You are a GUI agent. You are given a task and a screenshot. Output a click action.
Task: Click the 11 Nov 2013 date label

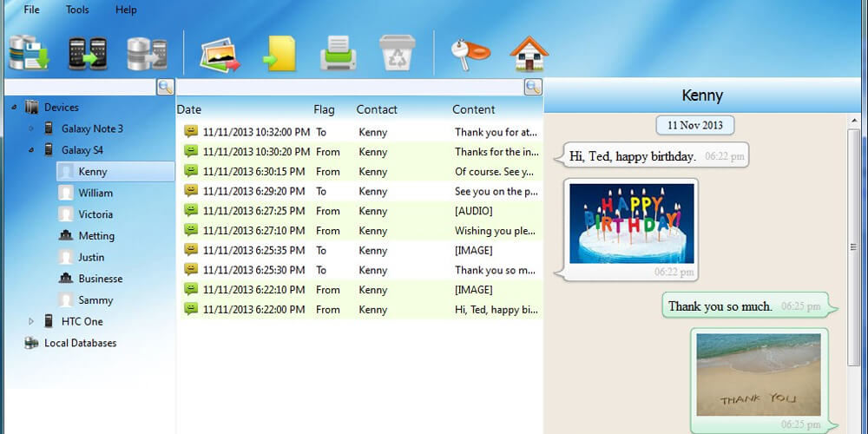694,125
